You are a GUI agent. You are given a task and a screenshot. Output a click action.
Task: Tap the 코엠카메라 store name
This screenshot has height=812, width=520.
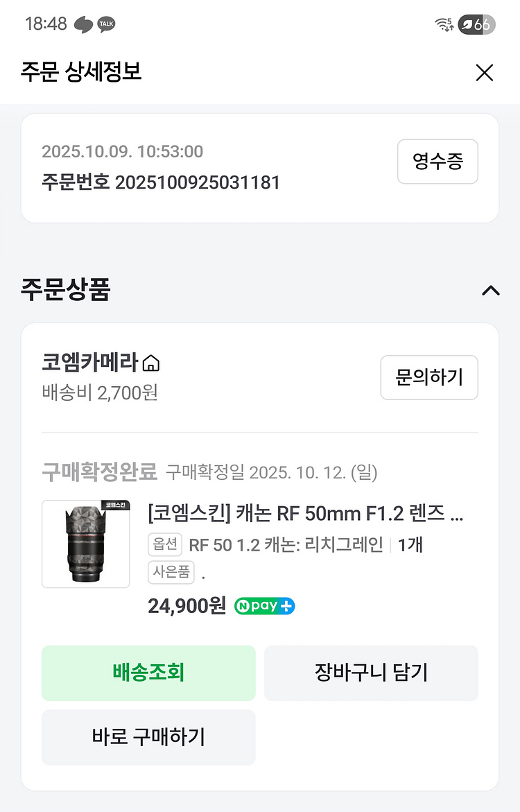(91, 363)
